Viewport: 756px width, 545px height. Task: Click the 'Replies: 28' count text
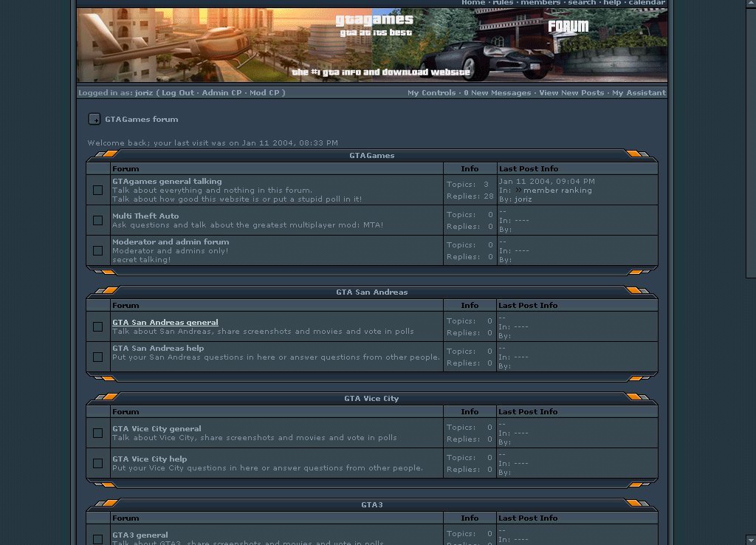tap(470, 196)
